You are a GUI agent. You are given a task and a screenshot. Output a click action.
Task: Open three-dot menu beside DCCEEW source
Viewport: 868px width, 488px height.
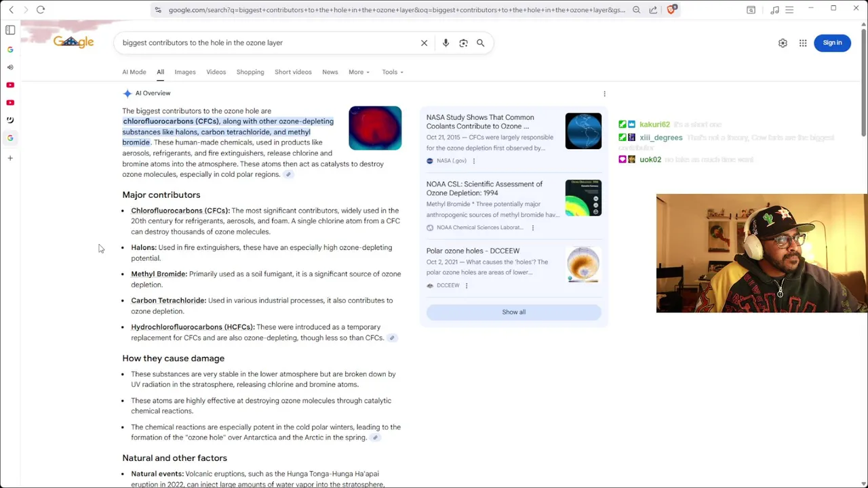pyautogui.click(x=466, y=285)
